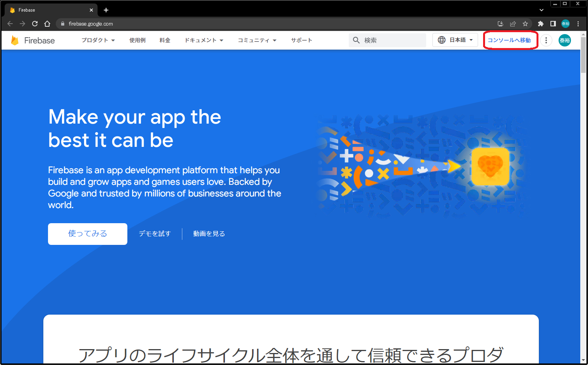Viewport: 588px width, 365px height.
Task: Click into the 検索 search field
Action: 387,40
